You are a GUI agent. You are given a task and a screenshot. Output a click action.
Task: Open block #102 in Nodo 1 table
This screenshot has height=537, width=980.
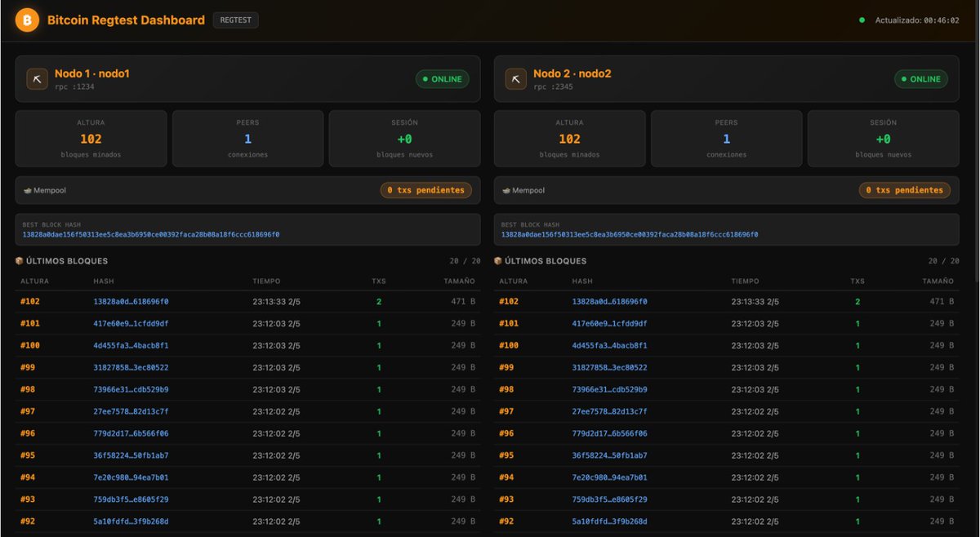(x=29, y=301)
